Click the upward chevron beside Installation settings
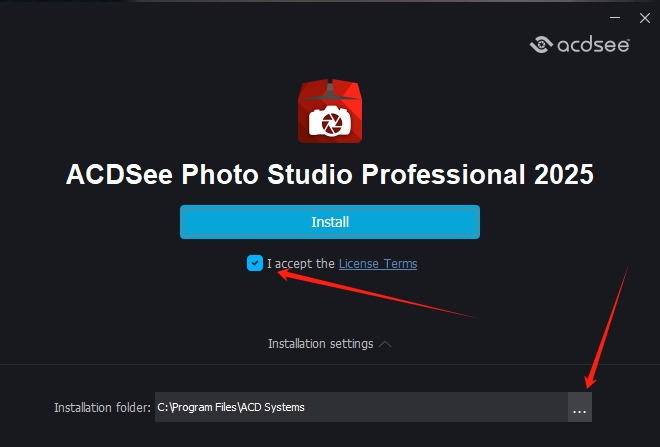 tap(386, 344)
